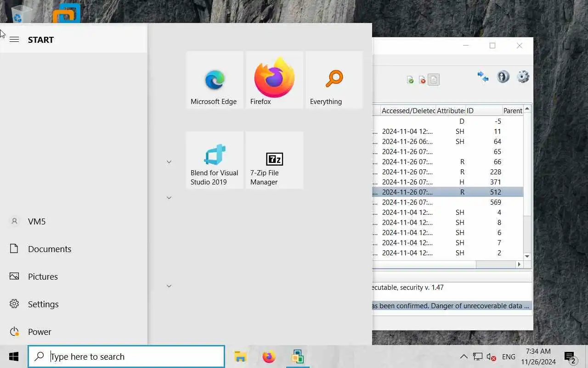This screenshot has height=368, width=588.
Task: Click highlighted log line about unrecoverable data
Action: [452, 306]
